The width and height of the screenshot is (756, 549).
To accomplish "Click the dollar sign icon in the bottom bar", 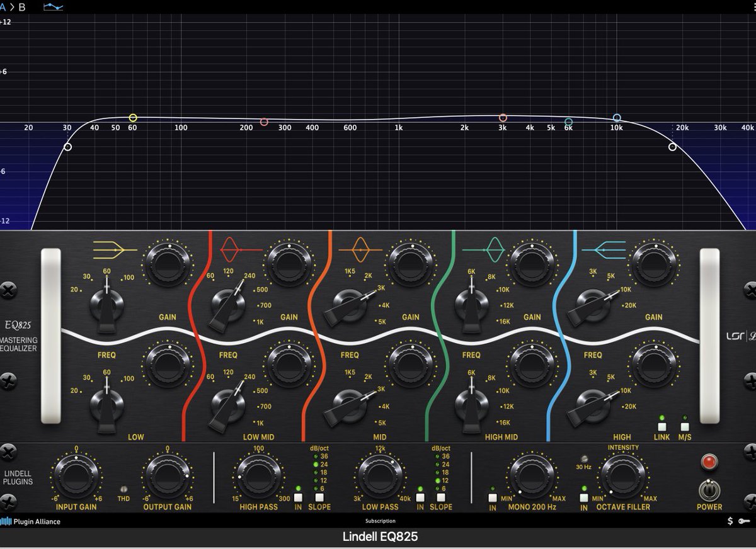I will pyautogui.click(x=730, y=521).
